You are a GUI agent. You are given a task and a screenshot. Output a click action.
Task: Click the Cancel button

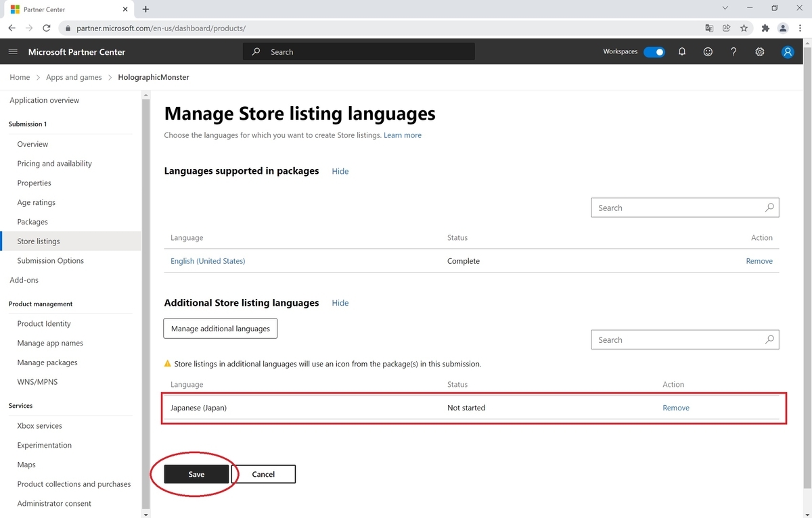coord(263,474)
